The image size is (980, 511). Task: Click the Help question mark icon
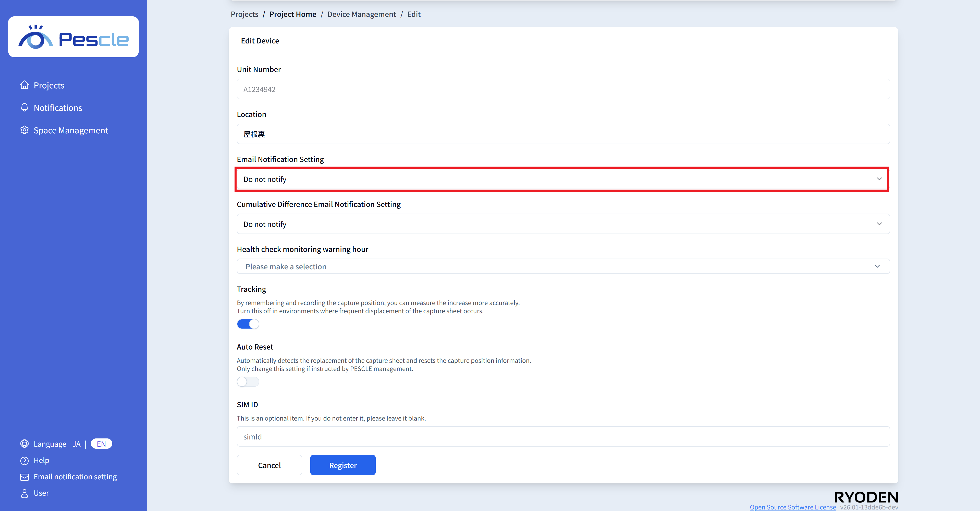tap(24, 460)
